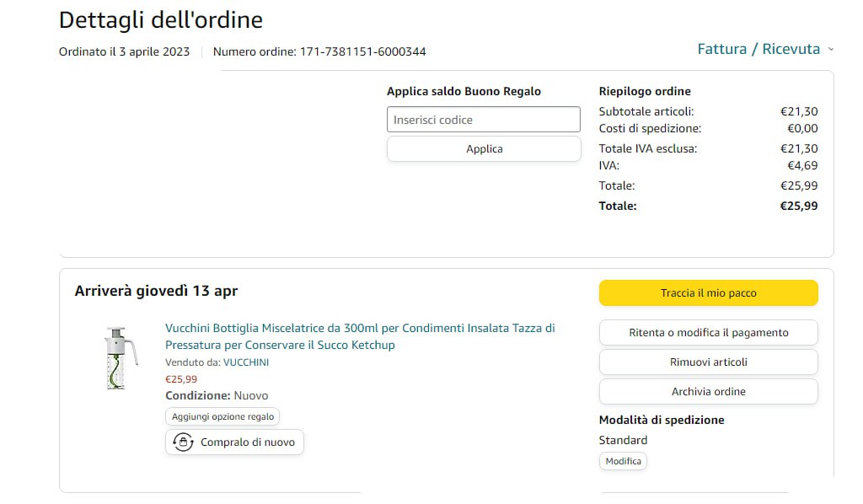Image resolution: width=863 pixels, height=504 pixels.
Task: Click the buy-again circular arrows icon
Action: [x=183, y=442]
